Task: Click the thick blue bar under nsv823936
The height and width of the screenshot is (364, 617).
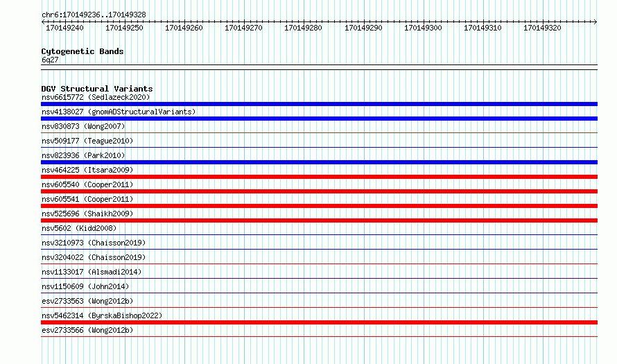Action: pyautogui.click(x=319, y=162)
